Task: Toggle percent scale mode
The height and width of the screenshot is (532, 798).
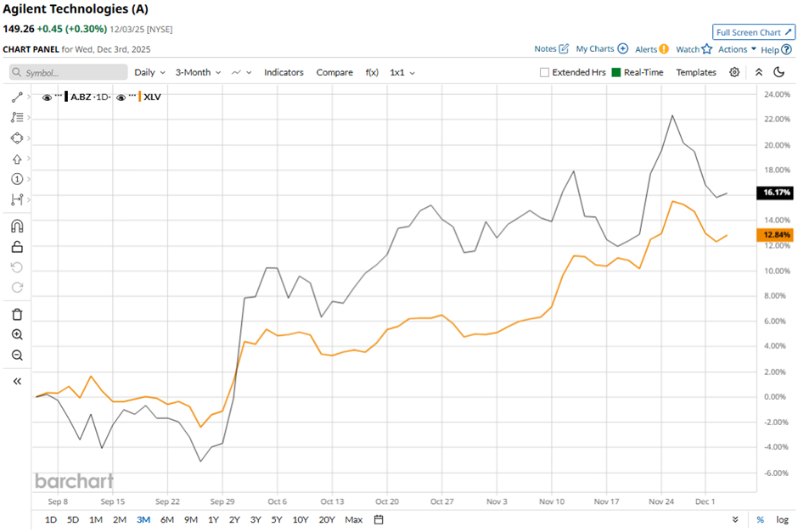Action: [760, 519]
